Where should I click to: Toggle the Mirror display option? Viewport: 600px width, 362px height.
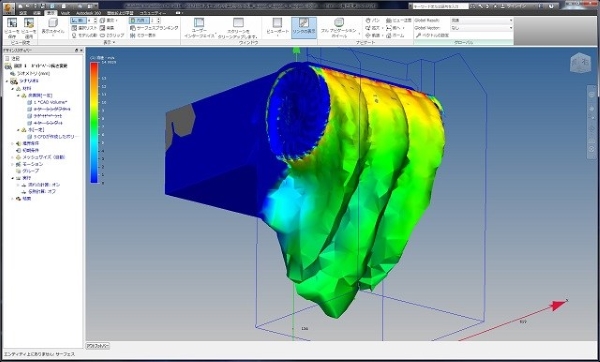tap(143, 35)
